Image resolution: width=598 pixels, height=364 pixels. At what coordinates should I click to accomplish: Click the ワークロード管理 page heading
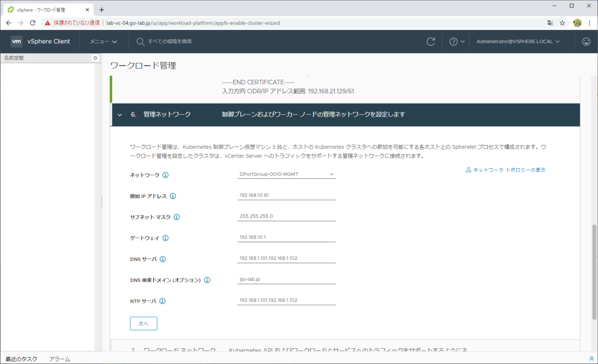click(x=143, y=65)
